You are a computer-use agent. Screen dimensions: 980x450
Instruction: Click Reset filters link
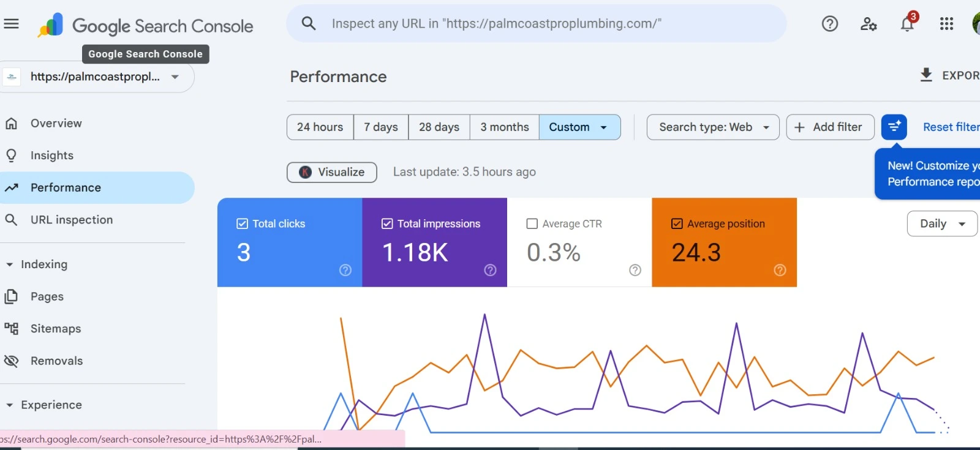(x=951, y=127)
